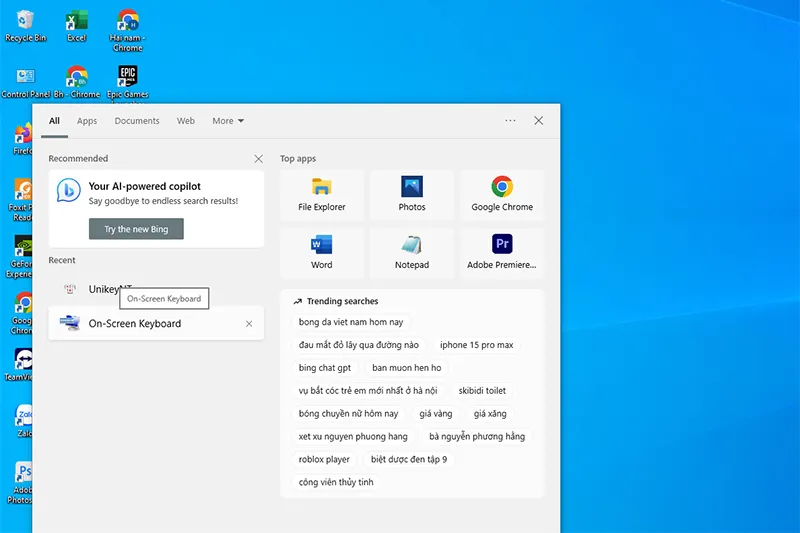
Task: Search trending 'bà nguyễn phương hằng'
Action: [477, 437]
